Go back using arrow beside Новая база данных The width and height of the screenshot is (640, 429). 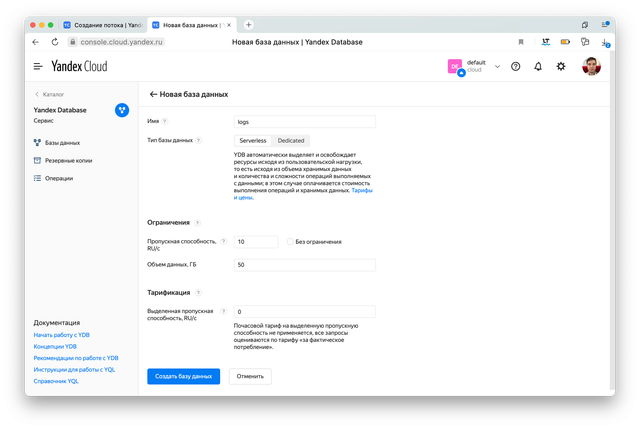click(153, 94)
